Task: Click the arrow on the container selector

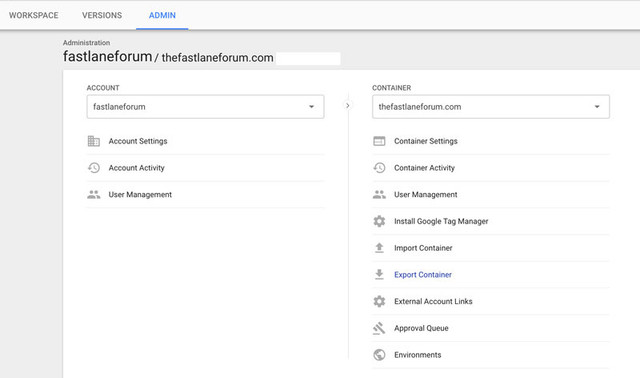Action: (x=597, y=107)
